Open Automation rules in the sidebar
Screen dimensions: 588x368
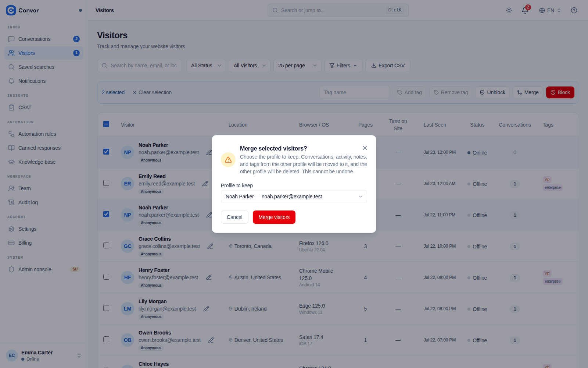click(44, 134)
